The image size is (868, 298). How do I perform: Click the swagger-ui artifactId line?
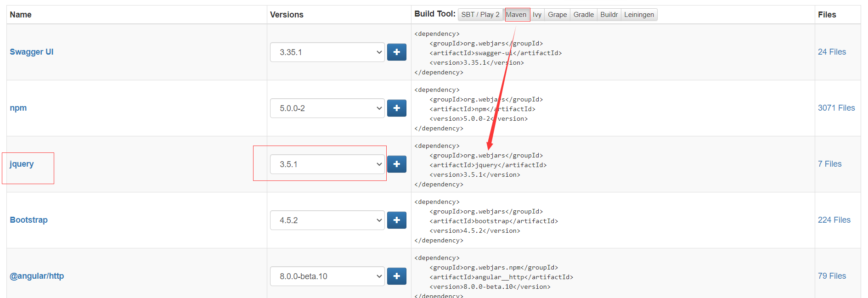point(496,53)
